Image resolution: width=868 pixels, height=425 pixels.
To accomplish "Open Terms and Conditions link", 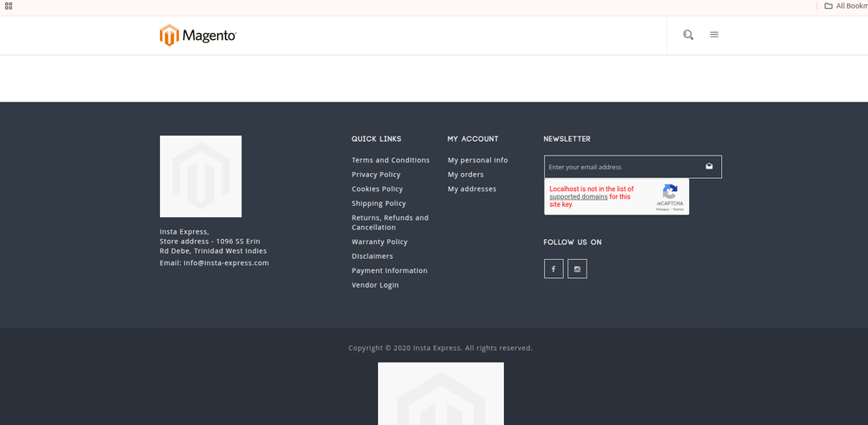I will coord(390,160).
